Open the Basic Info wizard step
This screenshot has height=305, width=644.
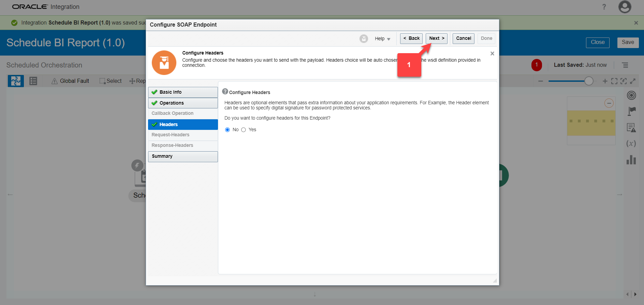point(183,92)
